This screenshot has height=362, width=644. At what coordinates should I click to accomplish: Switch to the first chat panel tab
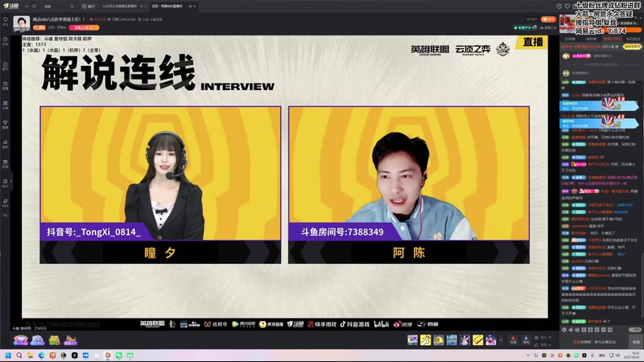coord(570,39)
